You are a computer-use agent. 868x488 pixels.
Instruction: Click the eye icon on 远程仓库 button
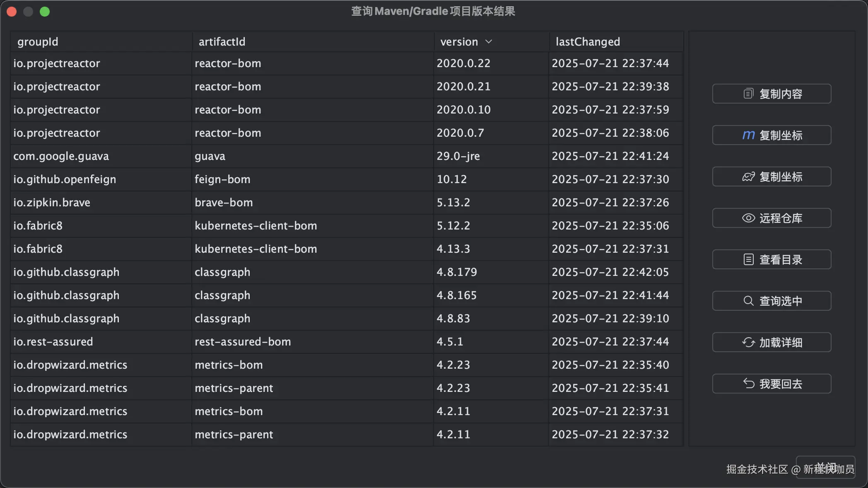748,218
